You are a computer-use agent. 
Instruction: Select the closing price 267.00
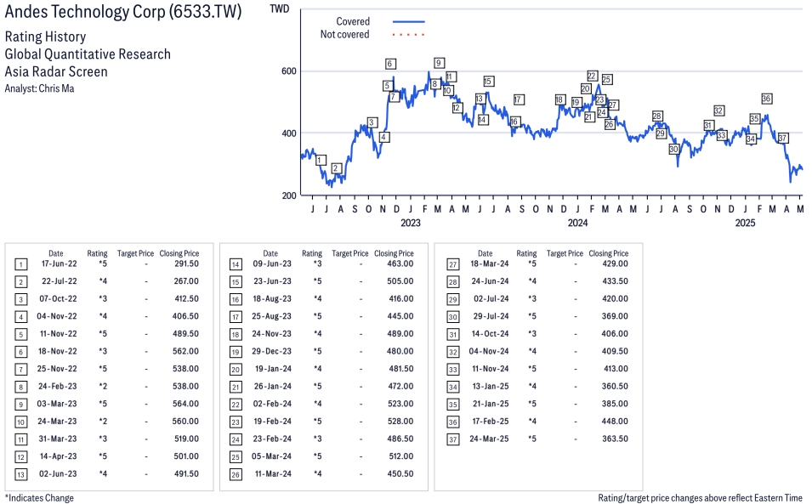pos(186,281)
